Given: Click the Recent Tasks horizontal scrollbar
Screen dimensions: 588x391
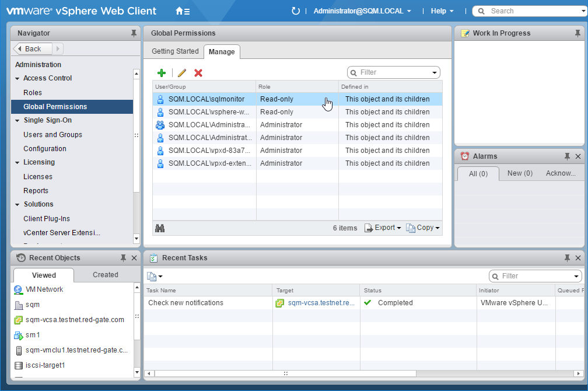Looking at the screenshot, I should point(280,373).
